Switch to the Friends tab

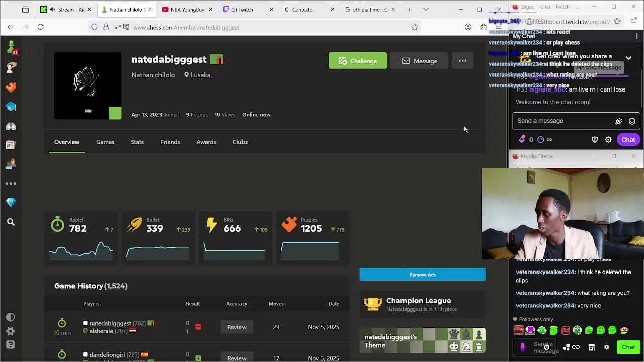point(170,142)
